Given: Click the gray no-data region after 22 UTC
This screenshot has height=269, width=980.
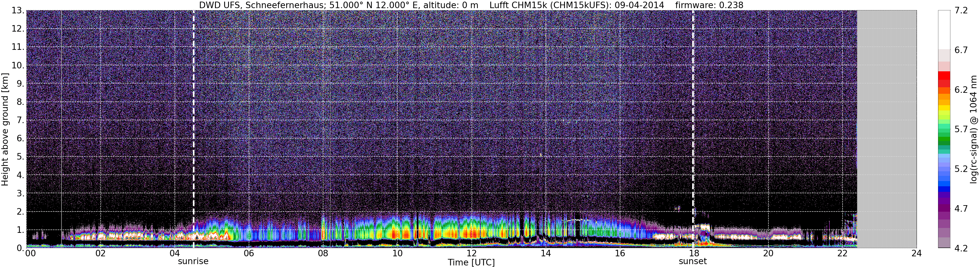Looking at the screenshot, I should (887, 130).
